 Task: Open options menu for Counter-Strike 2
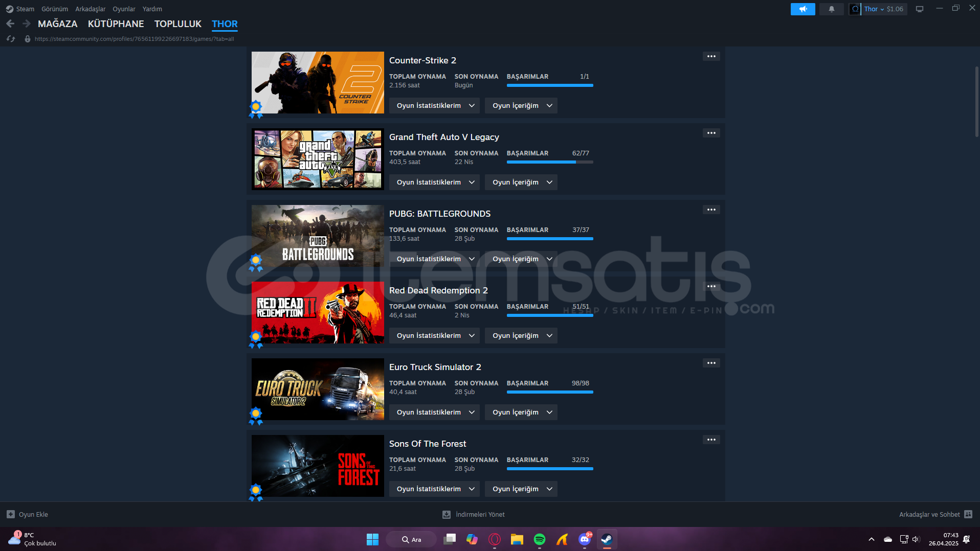click(x=711, y=56)
